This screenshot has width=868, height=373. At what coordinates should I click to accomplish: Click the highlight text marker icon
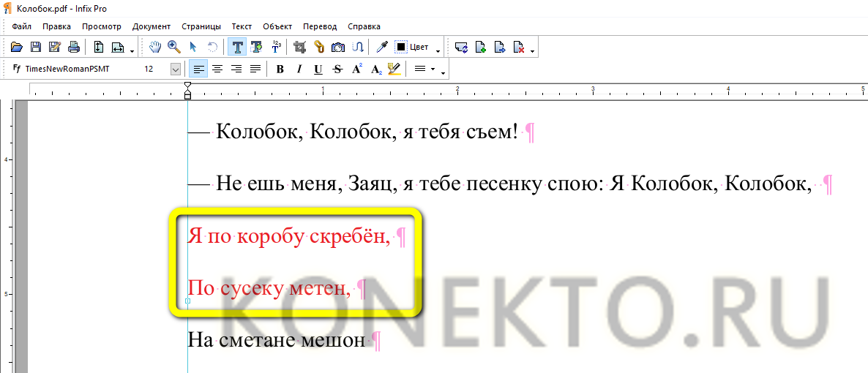[x=394, y=69]
